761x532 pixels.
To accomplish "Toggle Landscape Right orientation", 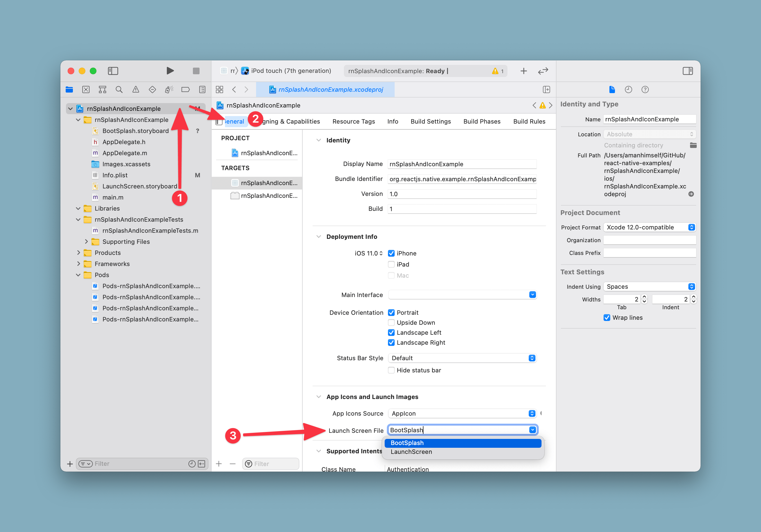I will 391,342.
